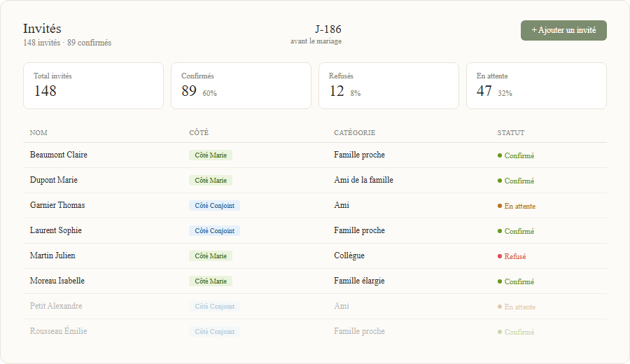Click Côté Conjoint tag for Garnier Thomas
Viewport: 630px width, 364px height.
215,206
